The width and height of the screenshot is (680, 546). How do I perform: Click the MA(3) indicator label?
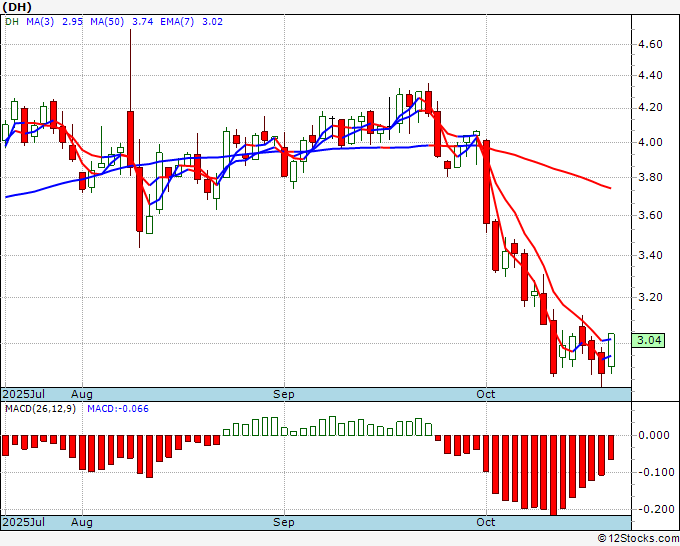(x=40, y=22)
